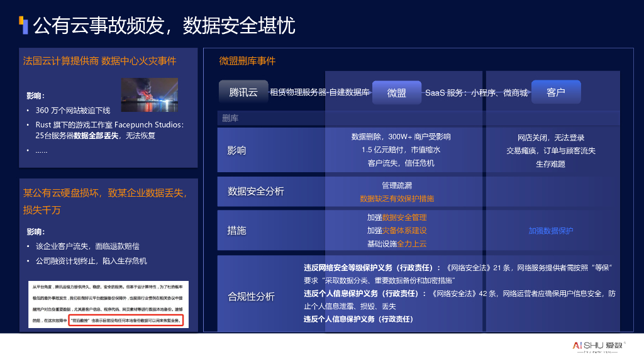The width and height of the screenshot is (644, 362).
Task: Click the text 该企业客户流失，面临退款赔偿
Action: pos(87,246)
